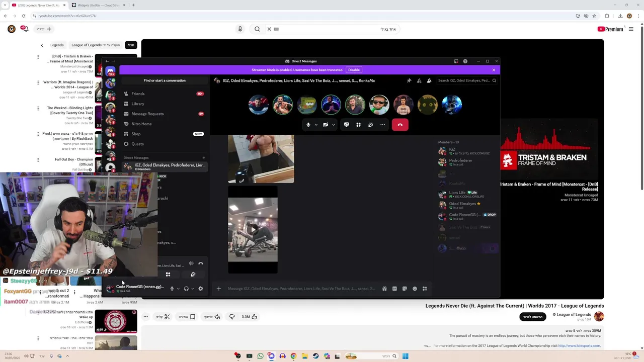Mute microphone in Discord user panel
The height and width of the screenshot is (362, 644).
[x=172, y=289]
